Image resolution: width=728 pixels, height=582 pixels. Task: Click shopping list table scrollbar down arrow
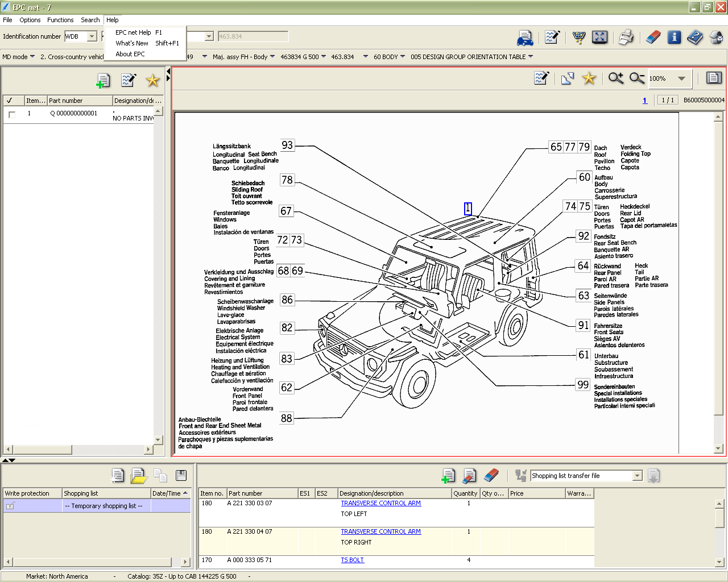[x=719, y=562]
